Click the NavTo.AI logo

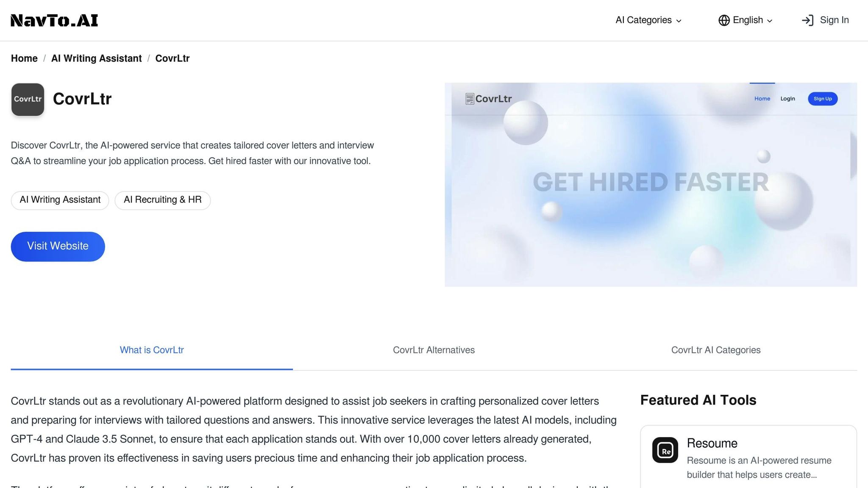(x=54, y=20)
